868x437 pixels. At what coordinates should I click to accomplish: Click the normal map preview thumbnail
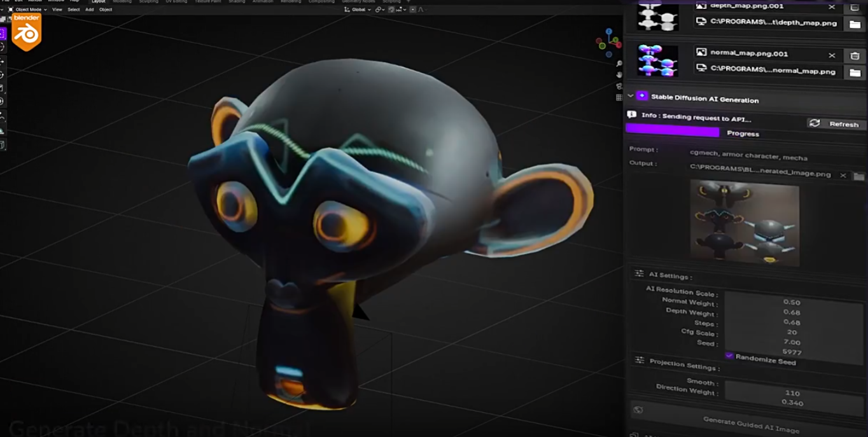658,60
